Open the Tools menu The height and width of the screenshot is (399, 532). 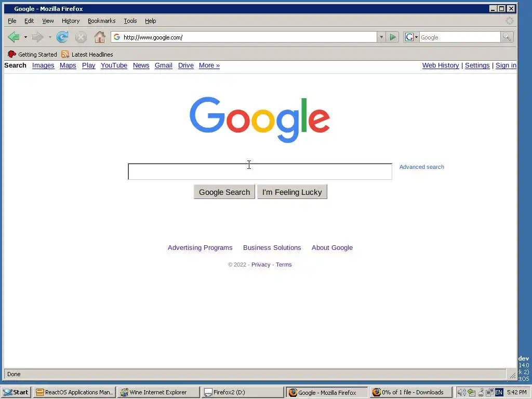tap(130, 21)
